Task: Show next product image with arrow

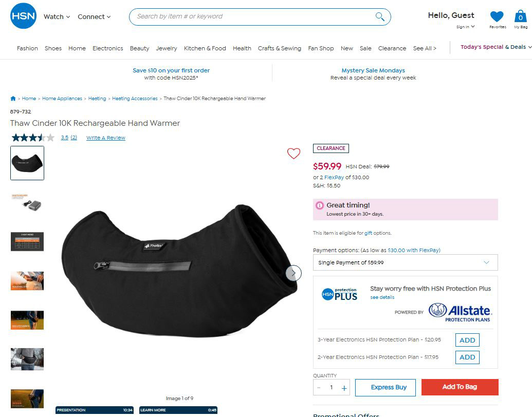Action: pyautogui.click(x=293, y=273)
